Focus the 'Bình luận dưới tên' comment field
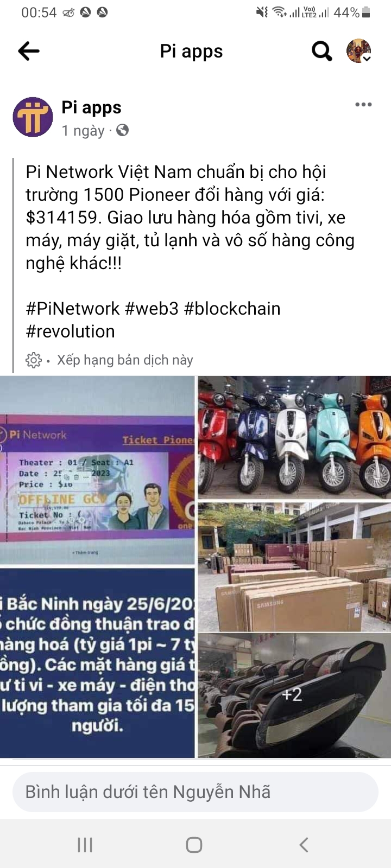The width and height of the screenshot is (391, 868). (195, 792)
